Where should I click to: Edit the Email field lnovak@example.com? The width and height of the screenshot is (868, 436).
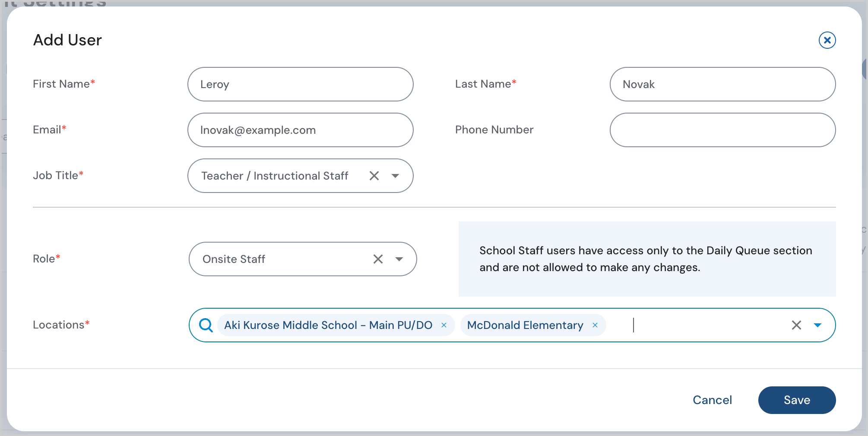tap(301, 130)
